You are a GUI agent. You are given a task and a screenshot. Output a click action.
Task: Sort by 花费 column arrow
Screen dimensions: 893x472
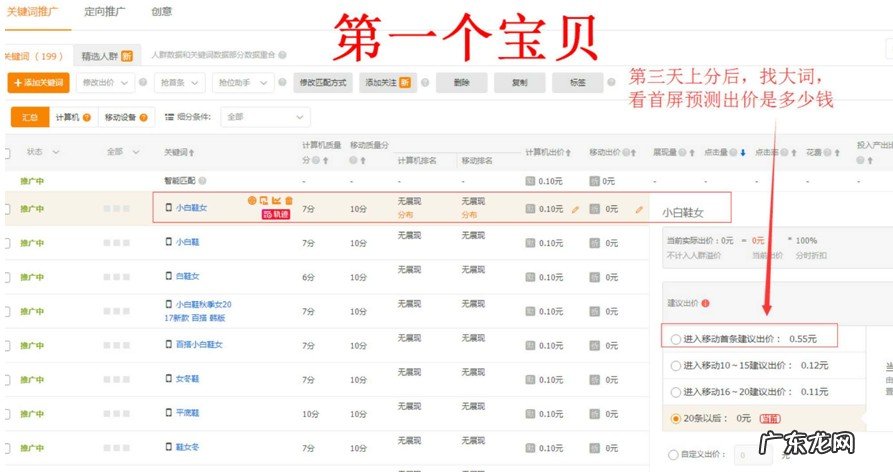(837, 153)
